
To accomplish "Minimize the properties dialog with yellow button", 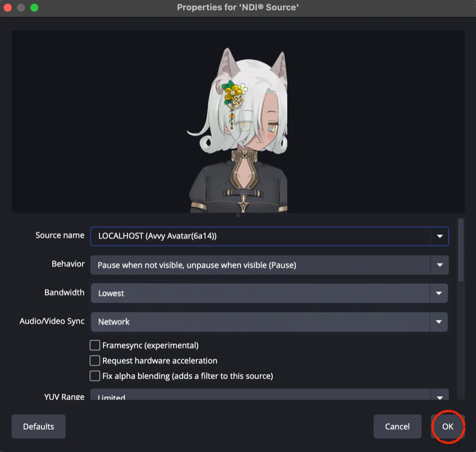I will [x=21, y=8].
